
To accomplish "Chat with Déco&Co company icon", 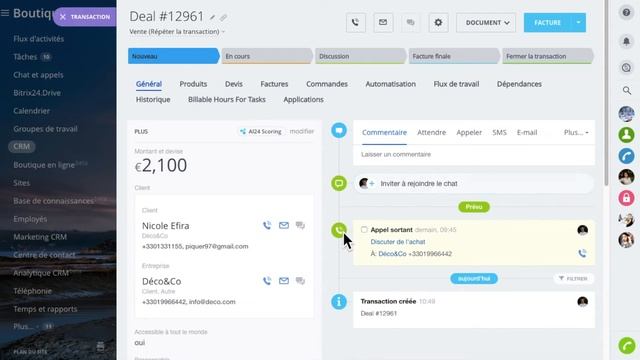I will pyautogui.click(x=300, y=281).
